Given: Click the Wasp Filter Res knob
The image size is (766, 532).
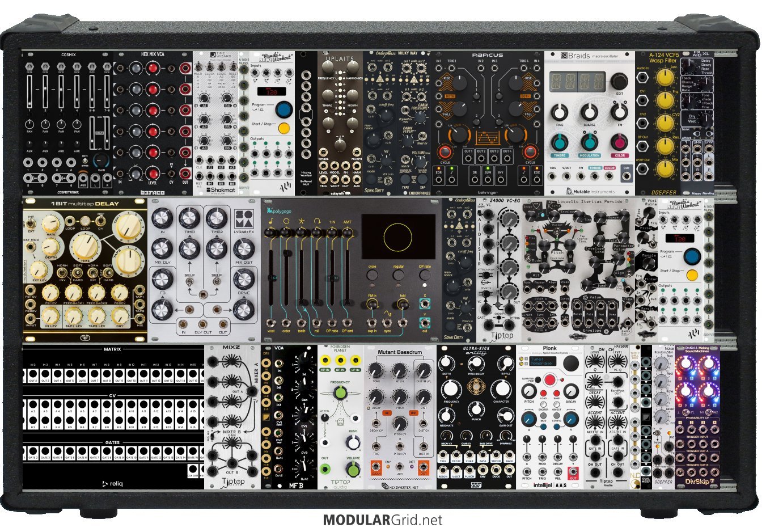Looking at the screenshot, I should pyautogui.click(x=665, y=146).
